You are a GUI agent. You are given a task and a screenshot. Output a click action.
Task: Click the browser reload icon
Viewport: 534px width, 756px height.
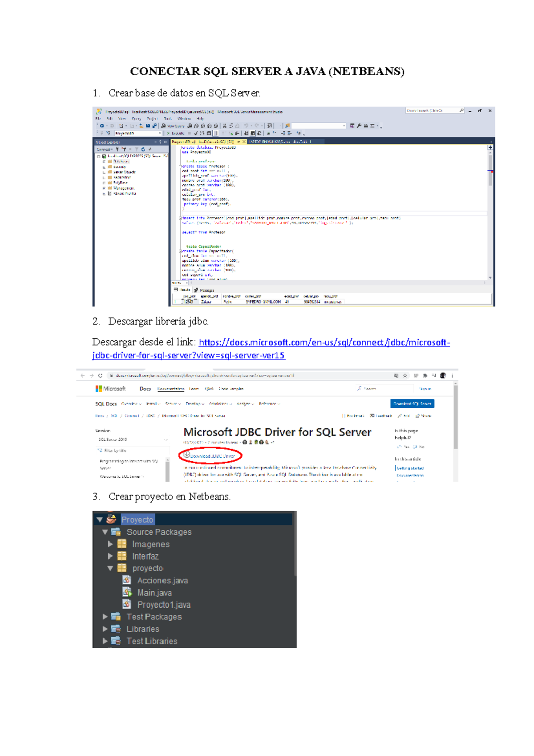[x=101, y=376]
